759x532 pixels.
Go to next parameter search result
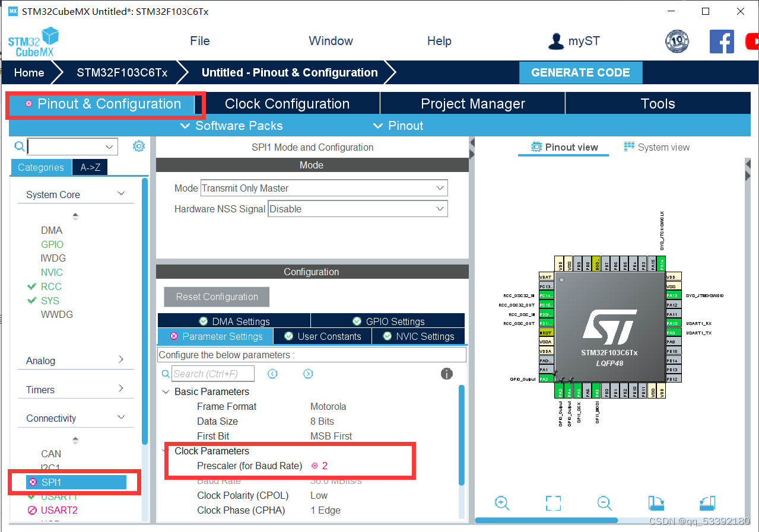(308, 374)
